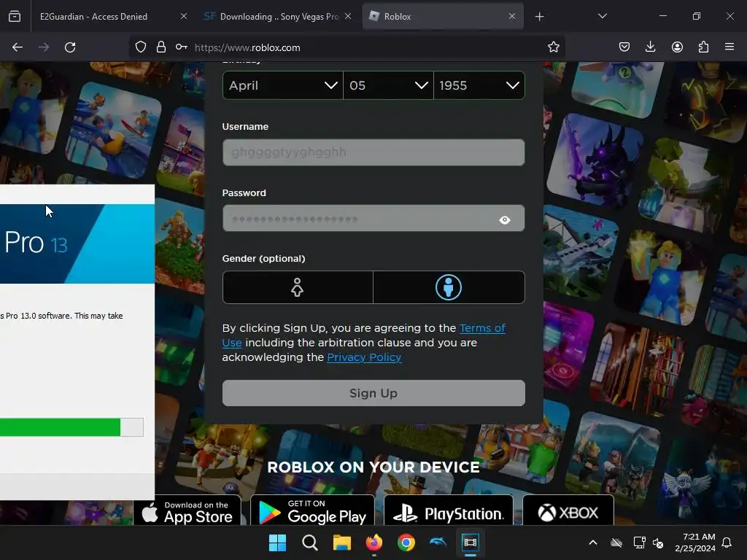Open Firefox downloads panel
Viewport: 747px width, 560px height.
650,47
